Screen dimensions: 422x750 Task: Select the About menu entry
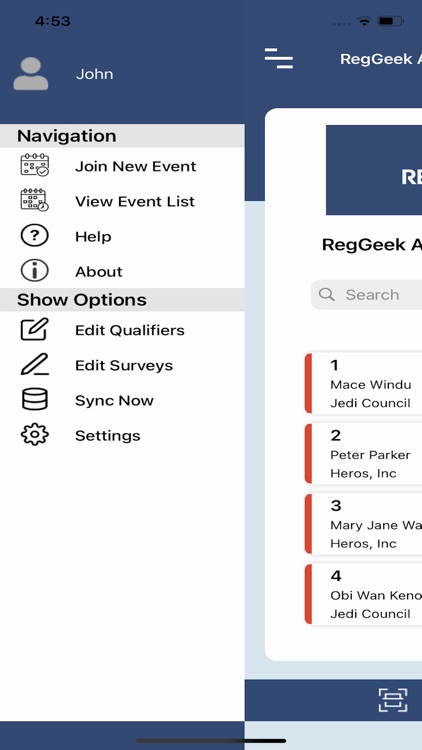click(x=122, y=271)
